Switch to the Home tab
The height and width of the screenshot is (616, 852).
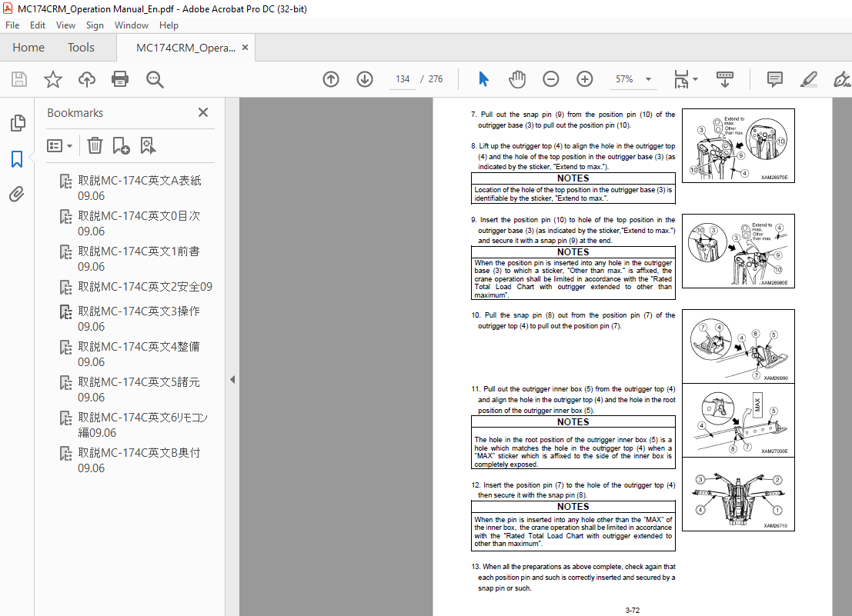28,47
